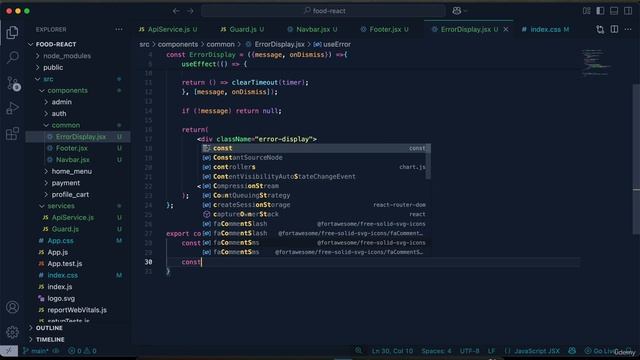Change encoding via UTF-8
The image size is (640, 360).
click(469, 351)
